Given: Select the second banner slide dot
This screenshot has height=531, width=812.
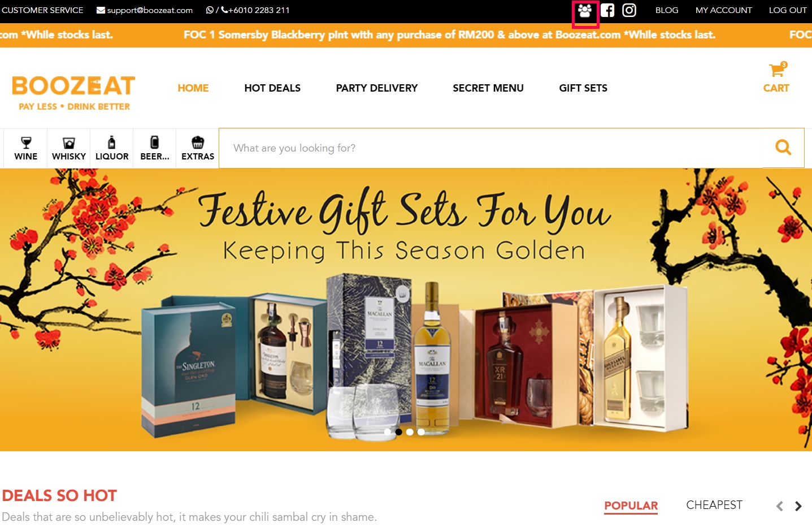Looking at the screenshot, I should coord(399,432).
